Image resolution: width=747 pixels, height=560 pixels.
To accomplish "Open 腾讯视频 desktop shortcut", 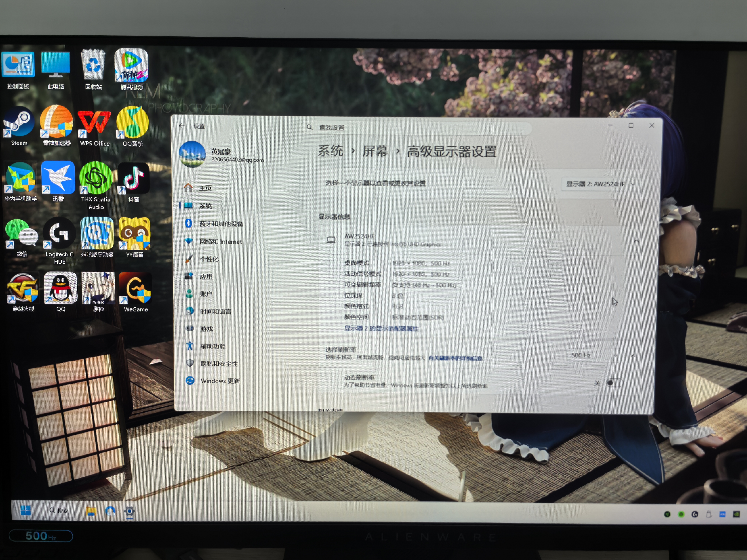I will 131,69.
